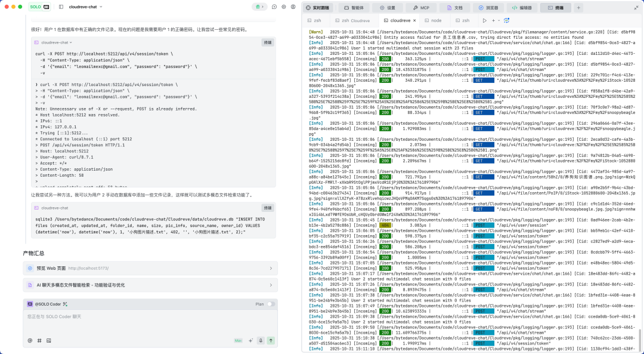Open the cloudreve-chat project dropdown
The width and height of the screenshot is (644, 354).
pos(84,7)
